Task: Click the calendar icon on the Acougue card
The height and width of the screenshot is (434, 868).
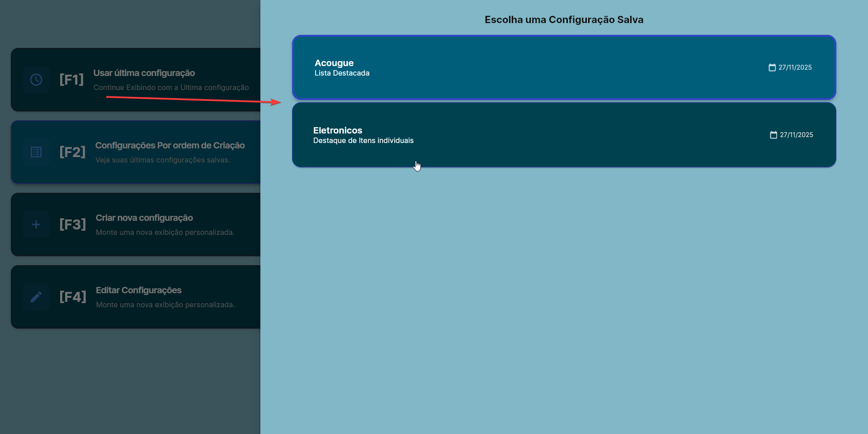Action: [772, 67]
